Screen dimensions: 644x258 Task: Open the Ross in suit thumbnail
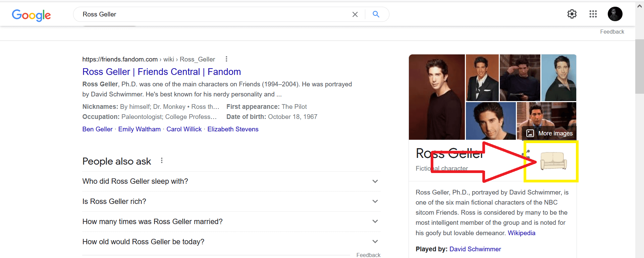click(x=482, y=78)
